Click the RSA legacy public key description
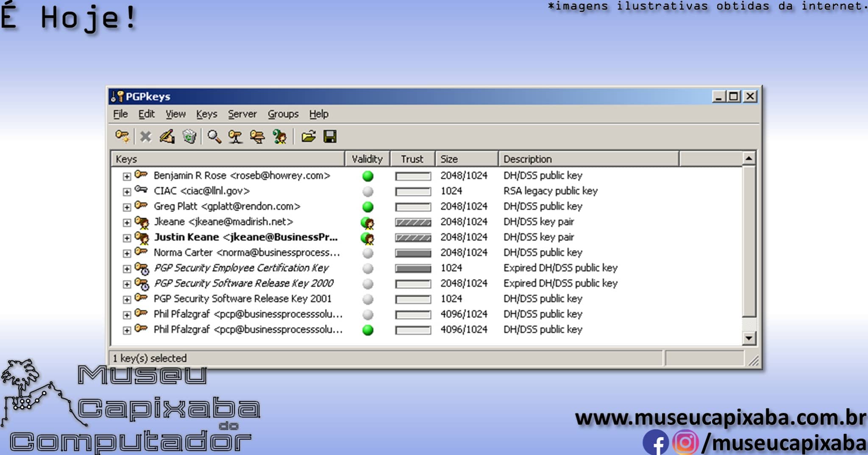Image resolution: width=868 pixels, height=455 pixels. click(x=550, y=191)
